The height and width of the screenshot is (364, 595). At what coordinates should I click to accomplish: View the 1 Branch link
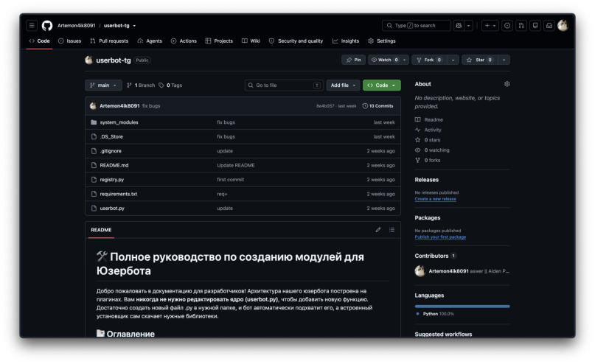(x=141, y=85)
